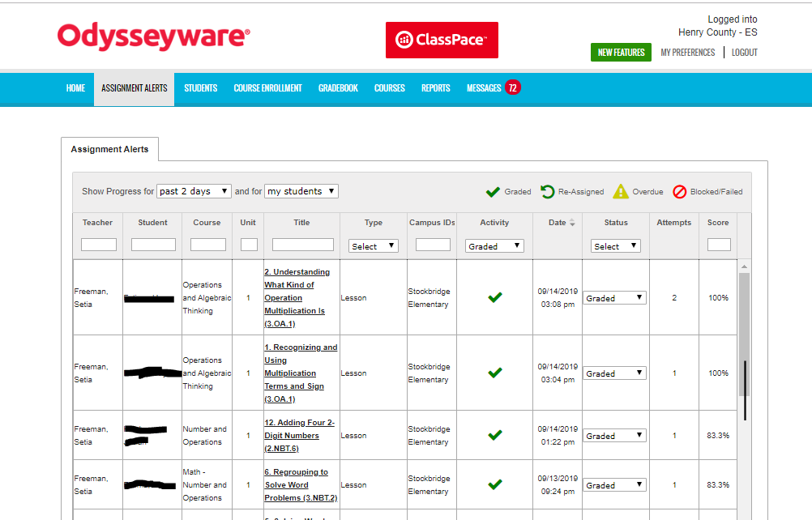Select the Assignment Alerts menu item
812x520 pixels.
pyautogui.click(x=135, y=88)
